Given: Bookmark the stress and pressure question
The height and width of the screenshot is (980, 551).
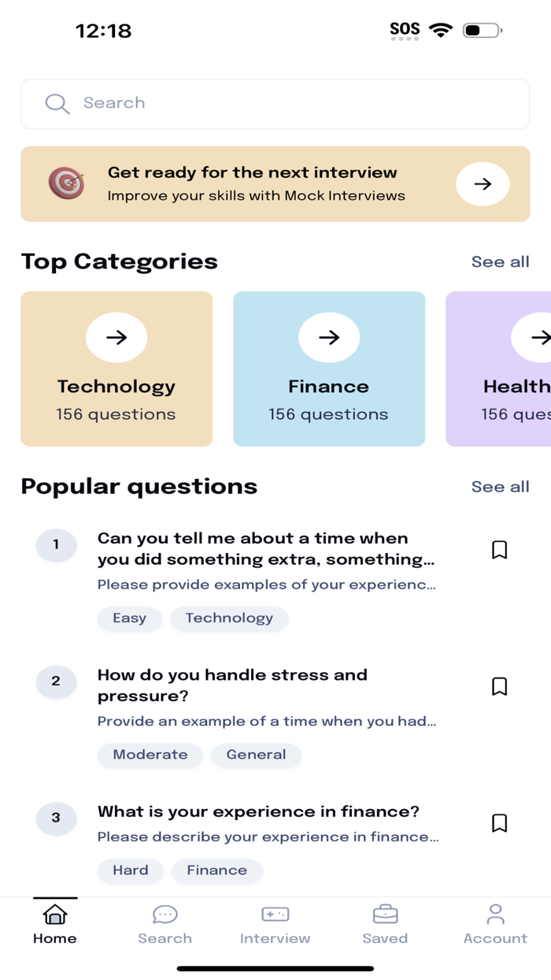Looking at the screenshot, I should click(x=499, y=686).
